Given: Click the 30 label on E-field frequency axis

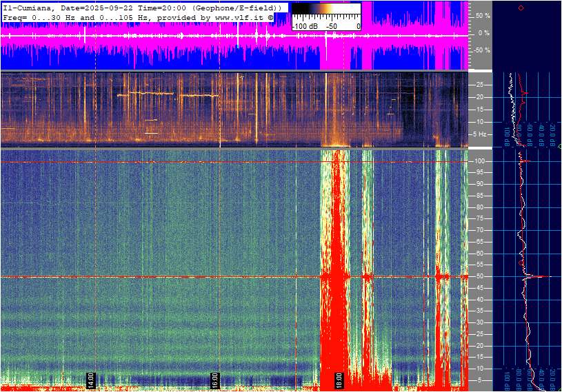Looking at the screenshot, I should [479, 322].
